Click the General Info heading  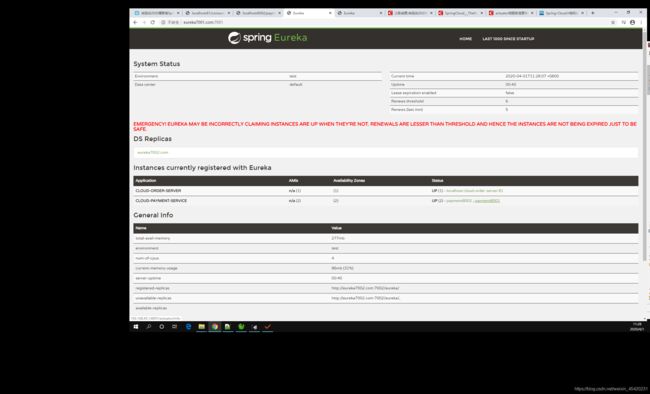point(153,215)
